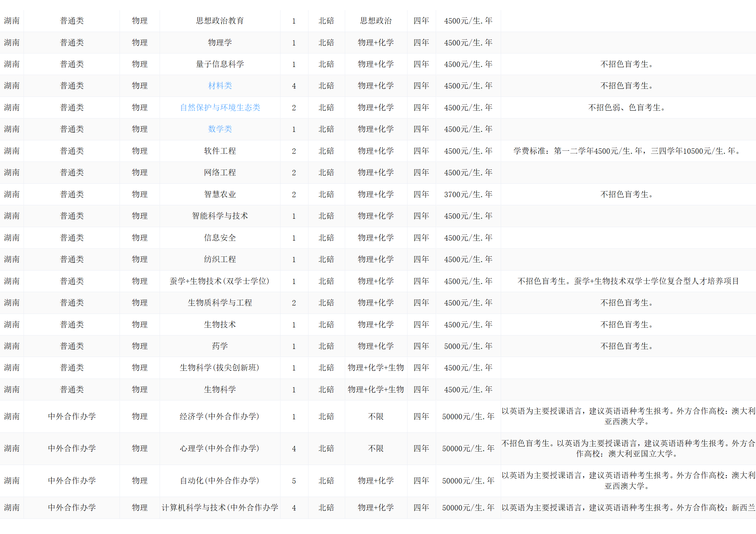Click the 思想政治 subject requirement cell
This screenshot has height=534, width=756.
pos(376,21)
